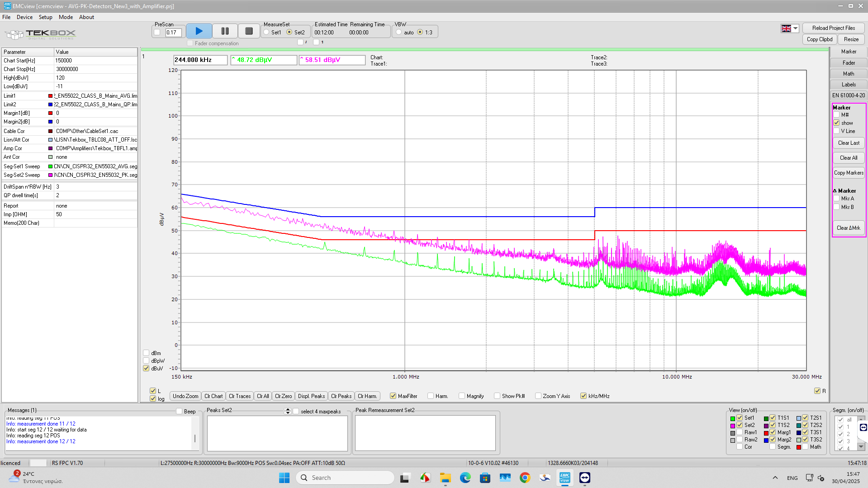Open the Device menu
Viewport: 868px width, 488px height.
(24, 17)
